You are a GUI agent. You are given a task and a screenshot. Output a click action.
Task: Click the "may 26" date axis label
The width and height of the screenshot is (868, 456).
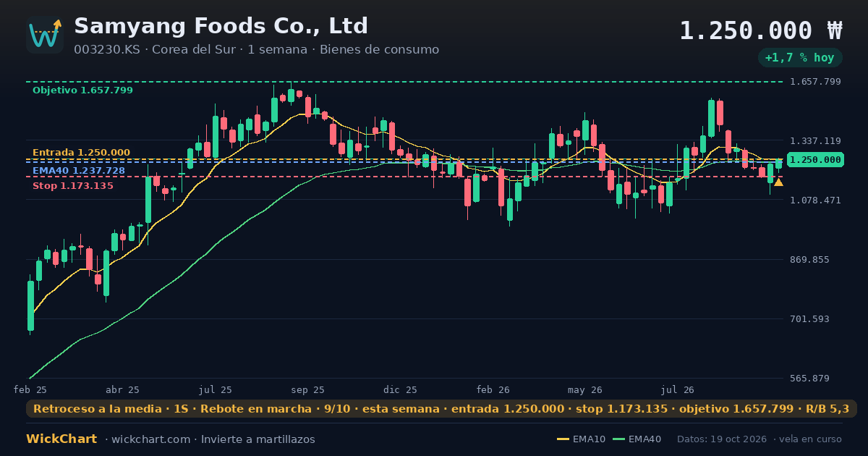pyautogui.click(x=585, y=390)
